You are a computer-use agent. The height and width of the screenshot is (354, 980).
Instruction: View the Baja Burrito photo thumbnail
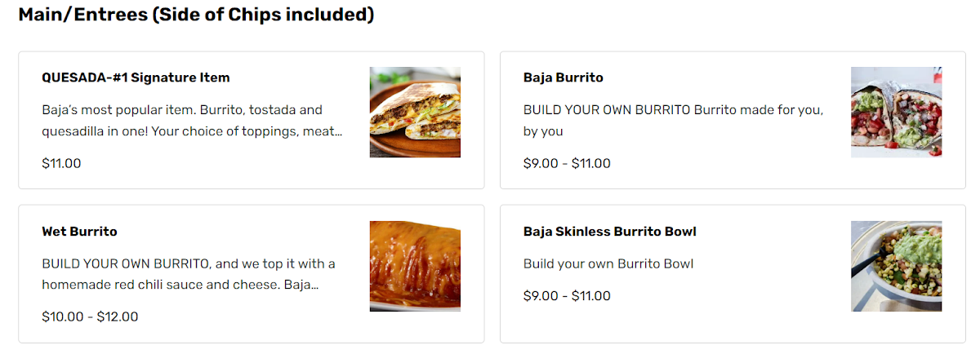[896, 112]
